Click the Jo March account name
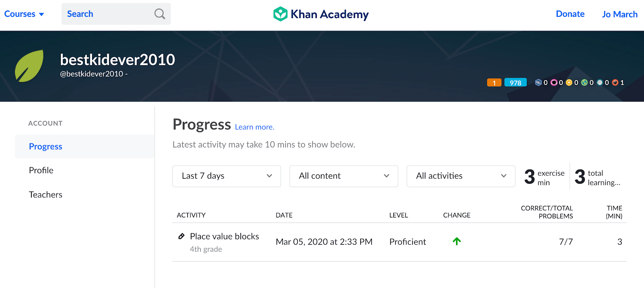This screenshot has height=288, width=644. pos(619,15)
